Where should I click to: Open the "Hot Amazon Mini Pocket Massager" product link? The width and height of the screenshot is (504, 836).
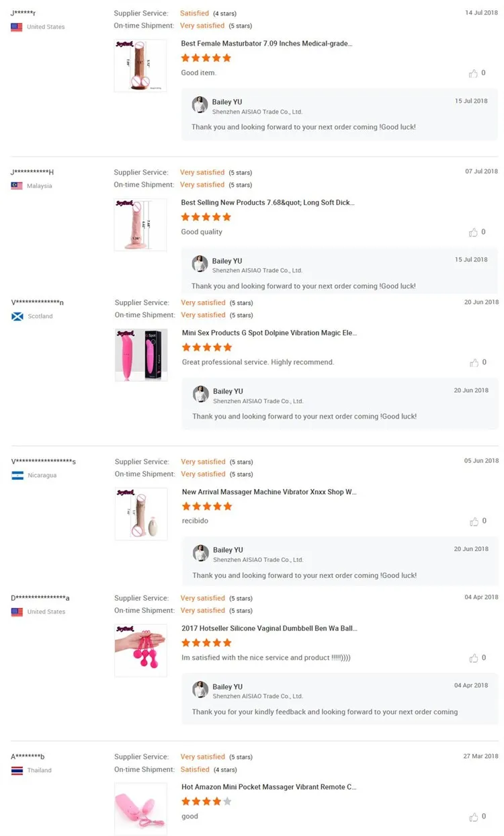[x=268, y=787]
